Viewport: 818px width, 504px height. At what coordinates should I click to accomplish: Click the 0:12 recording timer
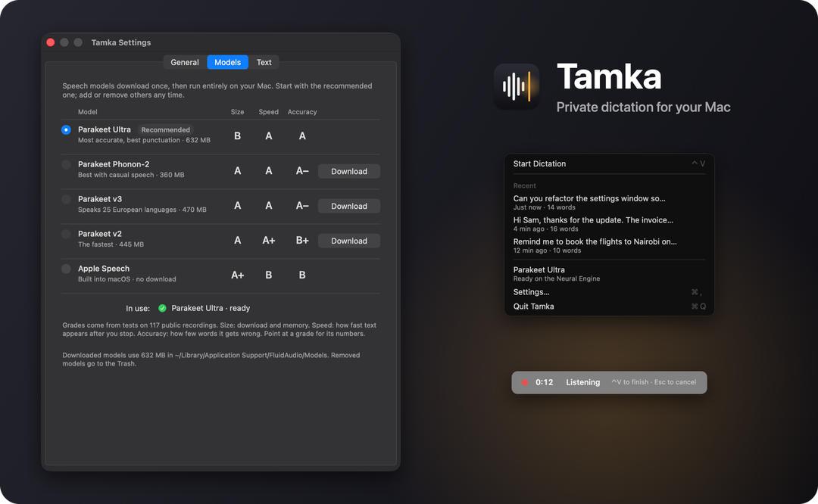pos(544,383)
